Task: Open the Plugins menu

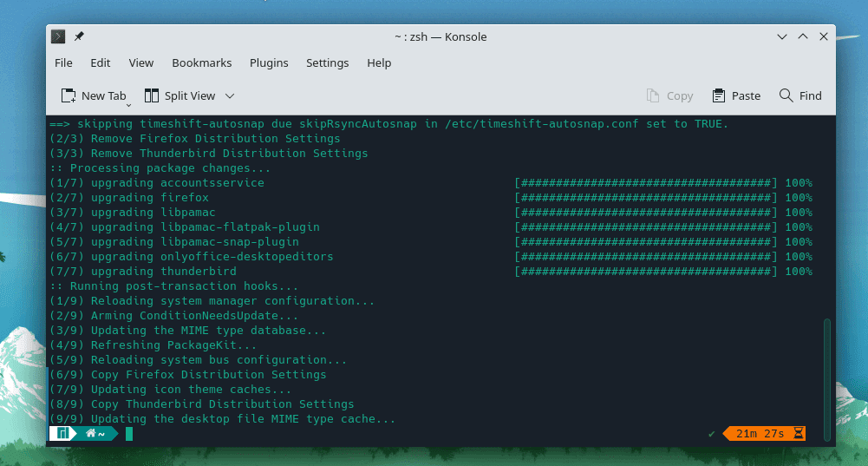Action: [269, 63]
